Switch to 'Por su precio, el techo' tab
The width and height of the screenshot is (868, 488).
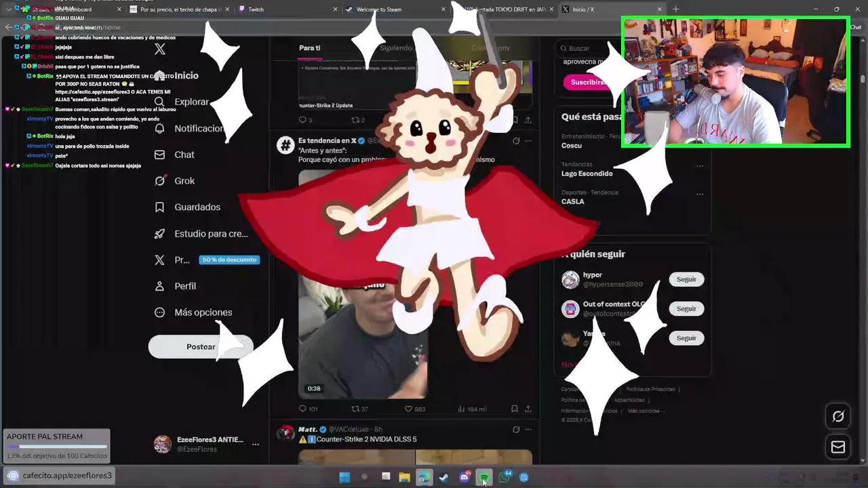point(178,9)
